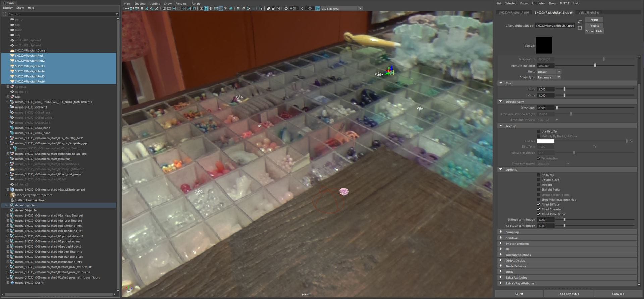Uncheck the Affect Specular checkbox
Image resolution: width=644 pixels, height=299 pixels.
point(539,209)
